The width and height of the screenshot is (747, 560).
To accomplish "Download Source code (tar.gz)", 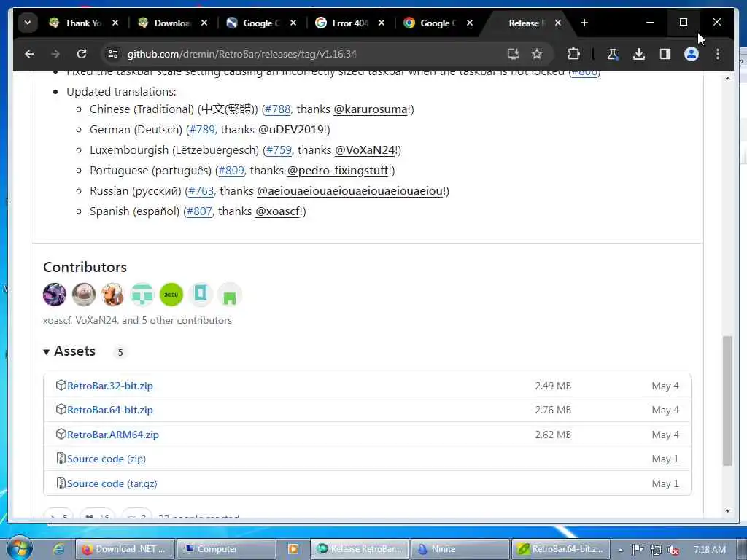I will pyautogui.click(x=112, y=484).
